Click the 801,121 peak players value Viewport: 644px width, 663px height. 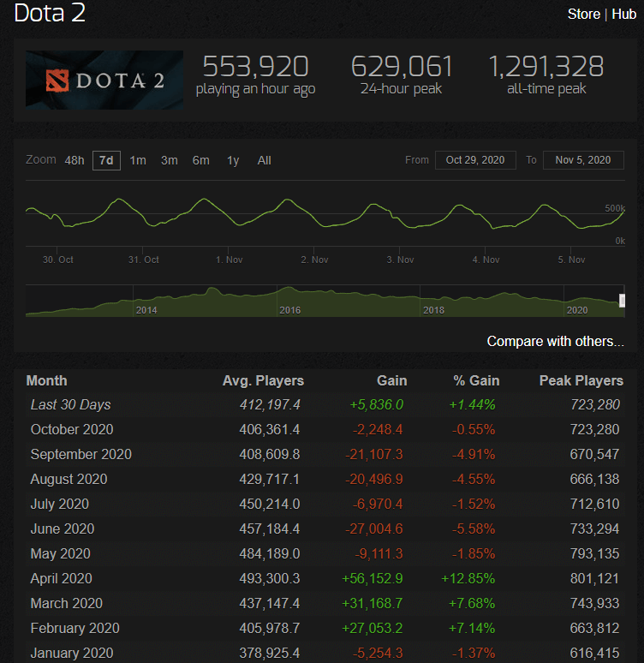click(x=594, y=579)
